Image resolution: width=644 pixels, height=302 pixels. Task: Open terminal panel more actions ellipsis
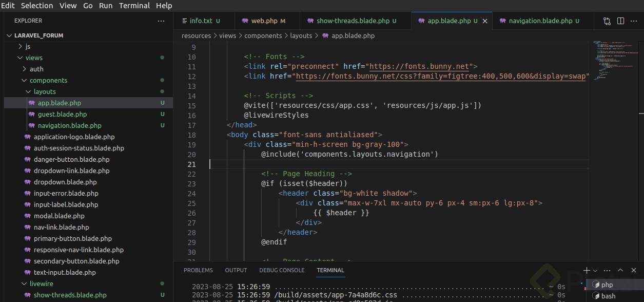click(607, 270)
